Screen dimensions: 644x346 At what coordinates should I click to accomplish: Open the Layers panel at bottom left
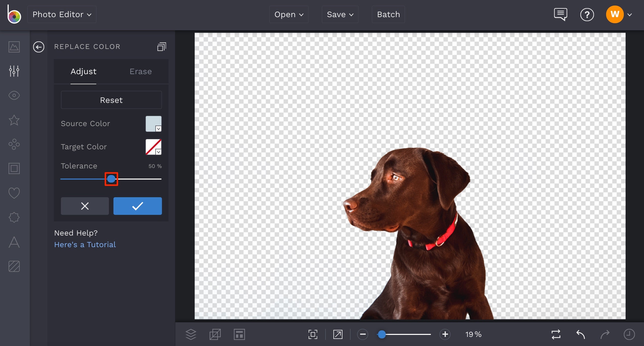(191, 334)
